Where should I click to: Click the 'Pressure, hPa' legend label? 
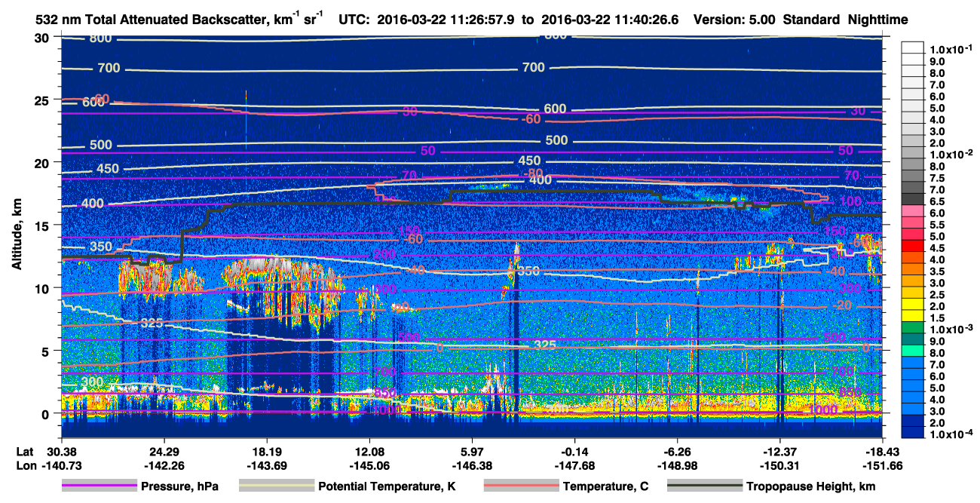point(180,486)
